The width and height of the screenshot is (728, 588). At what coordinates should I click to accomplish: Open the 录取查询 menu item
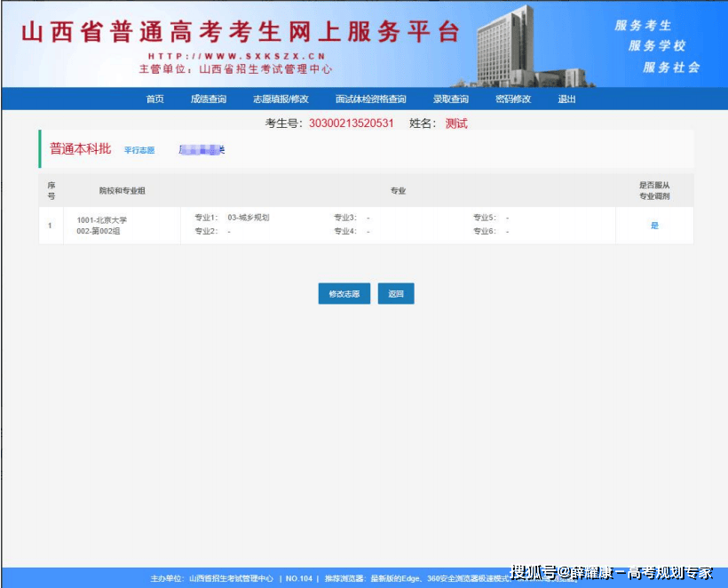(x=450, y=99)
